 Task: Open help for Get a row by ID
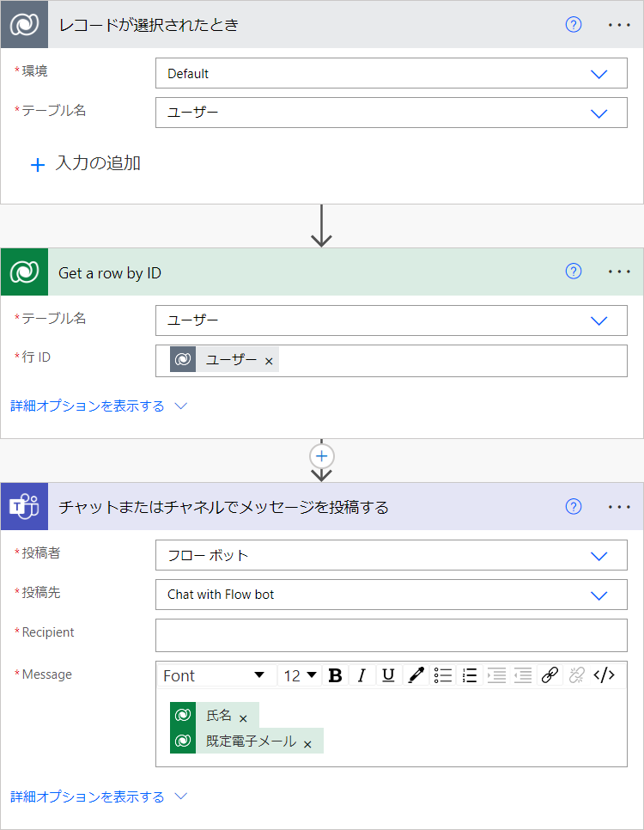click(x=574, y=272)
